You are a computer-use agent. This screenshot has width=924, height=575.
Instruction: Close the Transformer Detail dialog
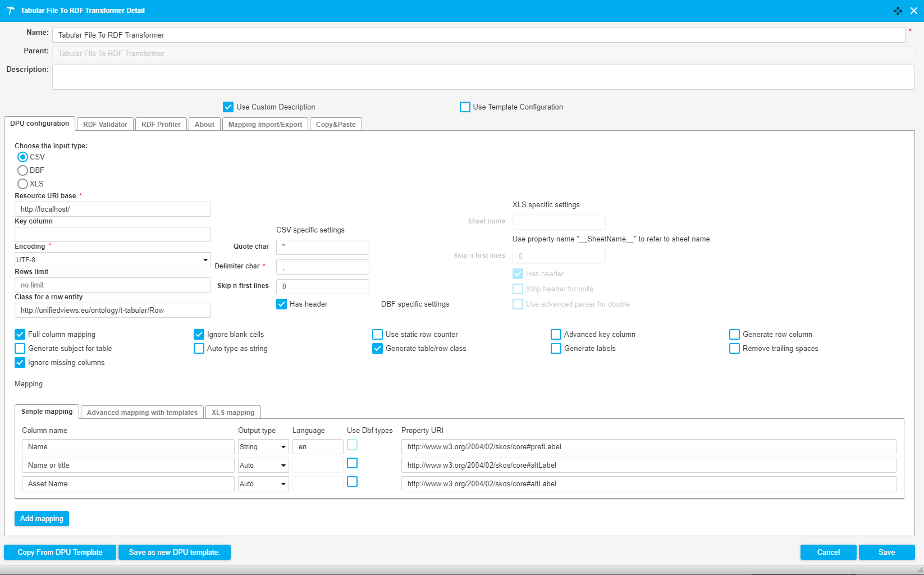pyautogui.click(x=914, y=11)
